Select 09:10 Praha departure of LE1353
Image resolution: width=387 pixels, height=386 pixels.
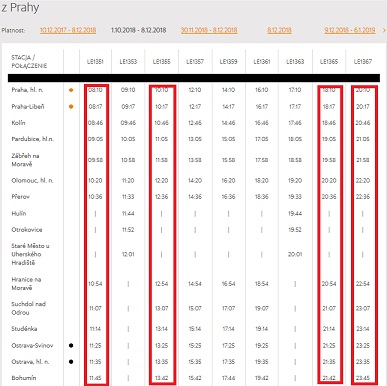pyautogui.click(x=128, y=90)
